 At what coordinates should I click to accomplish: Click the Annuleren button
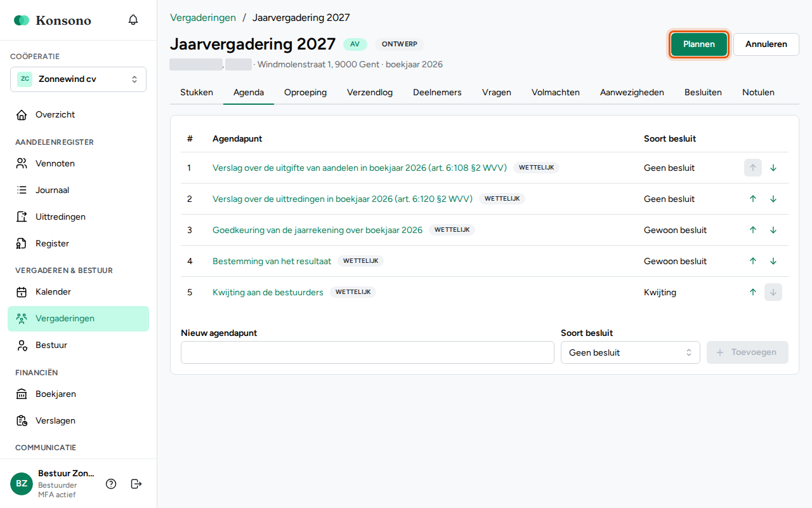pyautogui.click(x=766, y=44)
